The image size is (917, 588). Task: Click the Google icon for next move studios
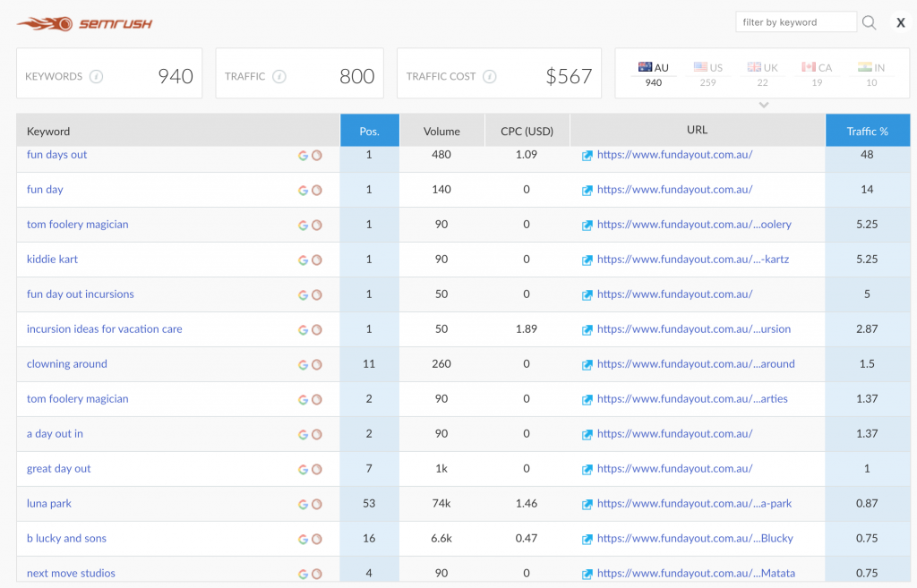click(x=303, y=574)
